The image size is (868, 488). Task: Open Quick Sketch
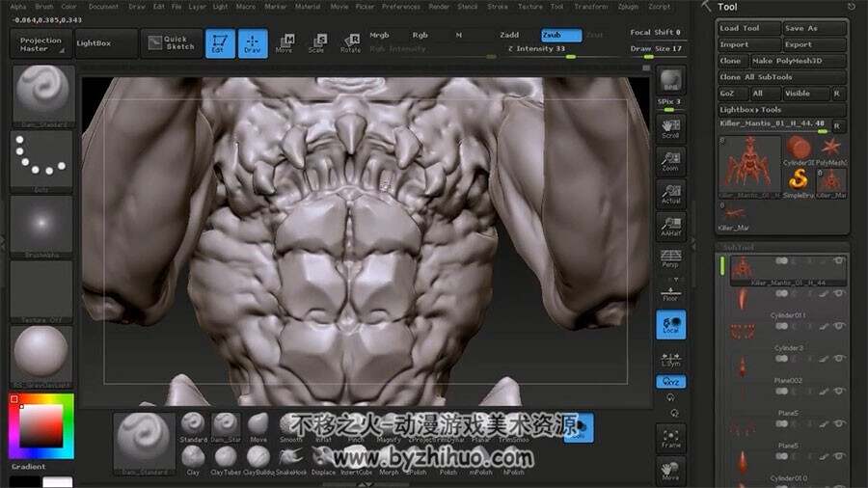(x=172, y=43)
